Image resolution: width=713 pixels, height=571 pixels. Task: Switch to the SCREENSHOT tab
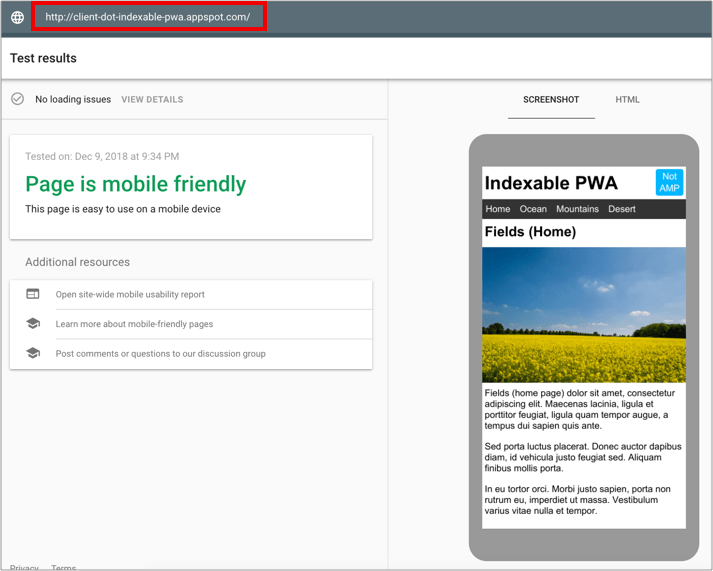coord(551,100)
